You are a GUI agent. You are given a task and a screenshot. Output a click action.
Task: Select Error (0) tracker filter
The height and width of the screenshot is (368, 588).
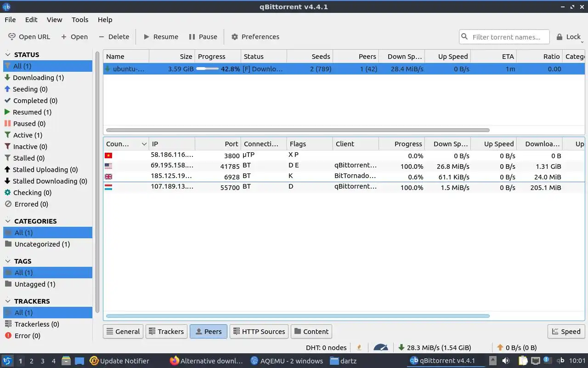coord(48,336)
